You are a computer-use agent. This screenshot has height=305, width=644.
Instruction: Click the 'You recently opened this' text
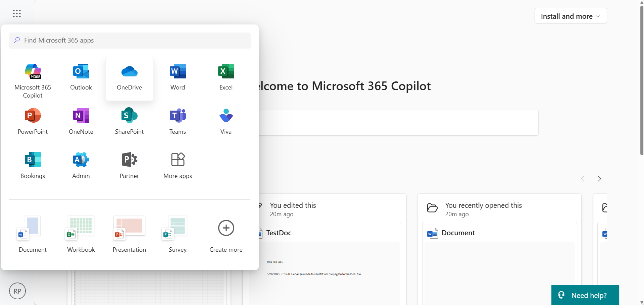tap(483, 205)
